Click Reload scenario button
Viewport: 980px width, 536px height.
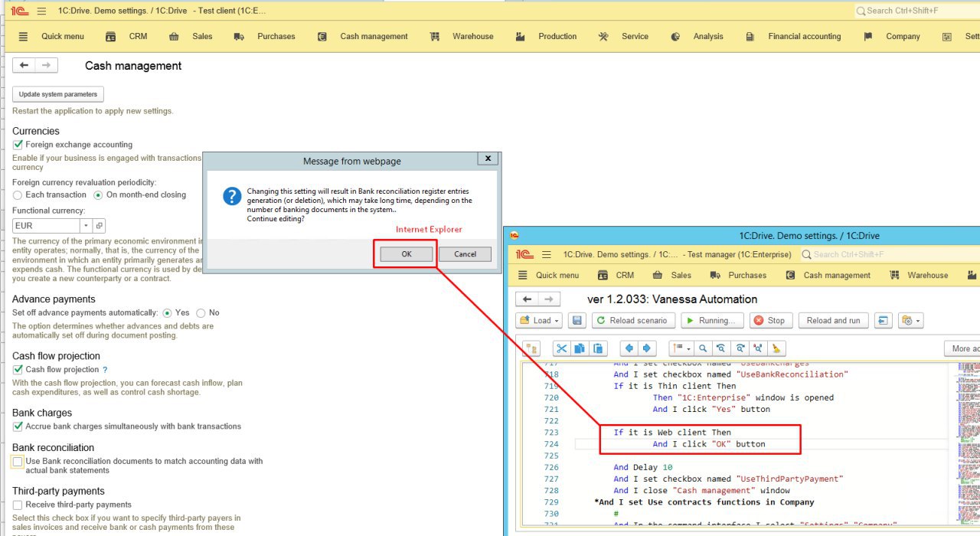pyautogui.click(x=632, y=321)
